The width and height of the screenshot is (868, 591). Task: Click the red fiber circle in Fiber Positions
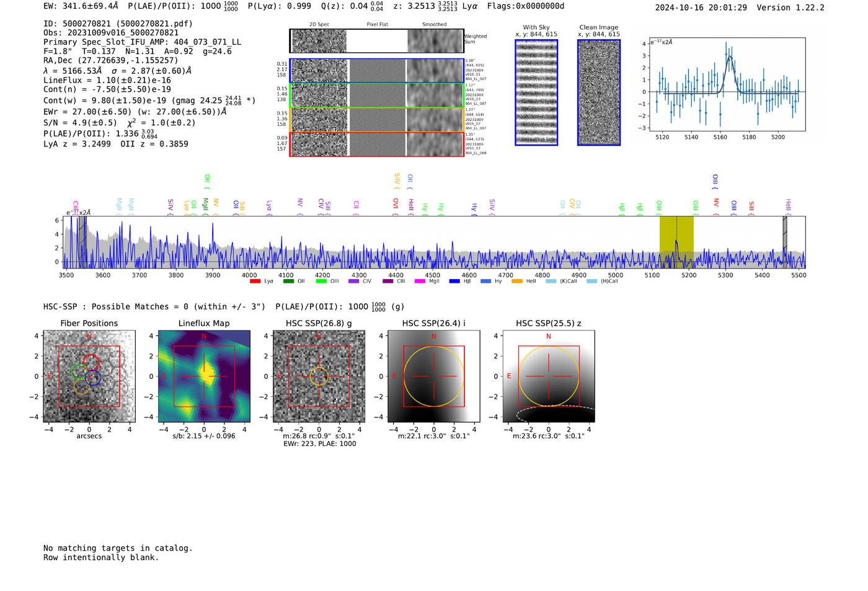pyautogui.click(x=91, y=362)
